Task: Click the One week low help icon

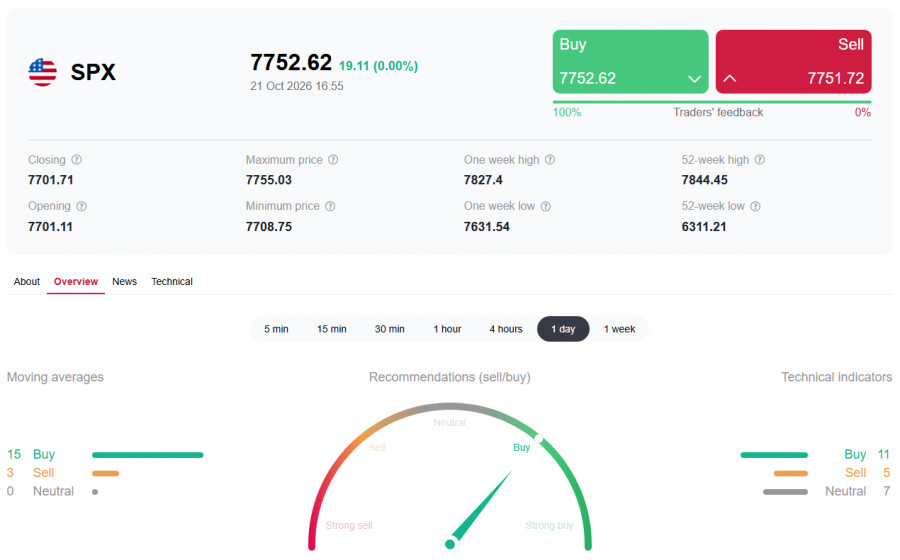Action: [x=546, y=206]
